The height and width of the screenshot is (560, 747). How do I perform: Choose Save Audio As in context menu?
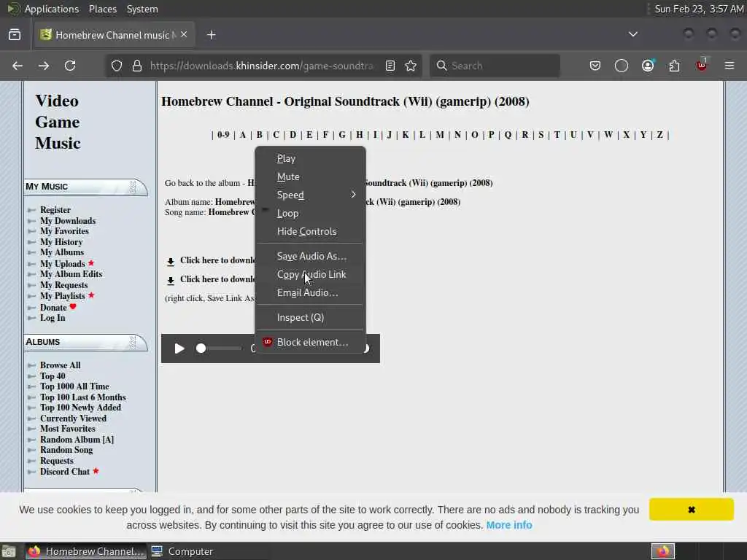[x=311, y=256]
